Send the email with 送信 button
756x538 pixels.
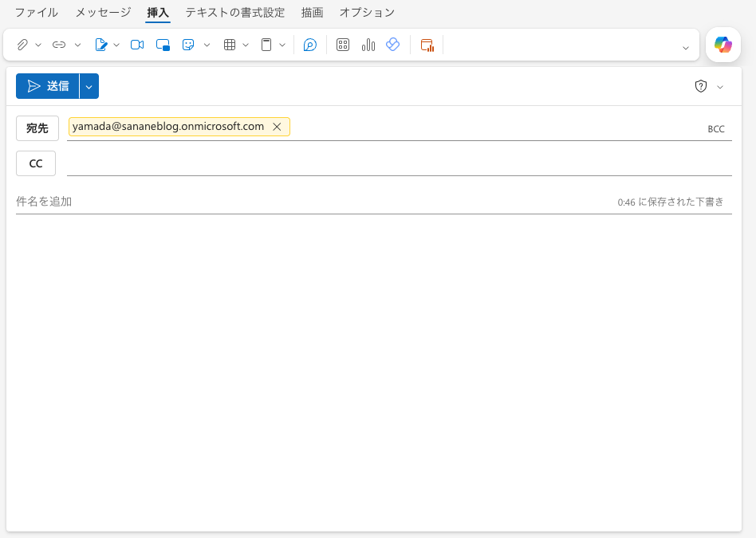(x=47, y=86)
